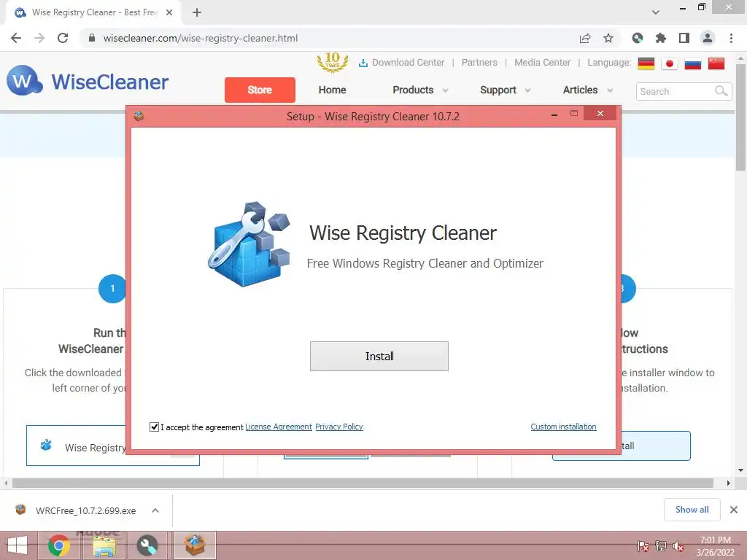Click the red Store button

[260, 90]
